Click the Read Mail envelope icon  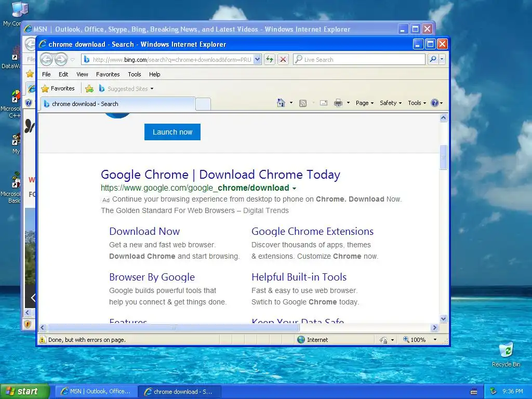click(324, 103)
